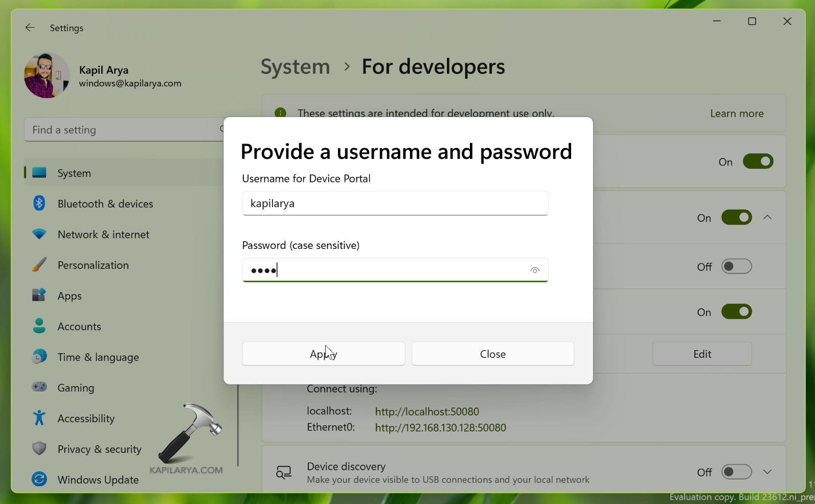The image size is (815, 504).
Task: Open the http://localhost:50080 link
Action: (x=427, y=411)
